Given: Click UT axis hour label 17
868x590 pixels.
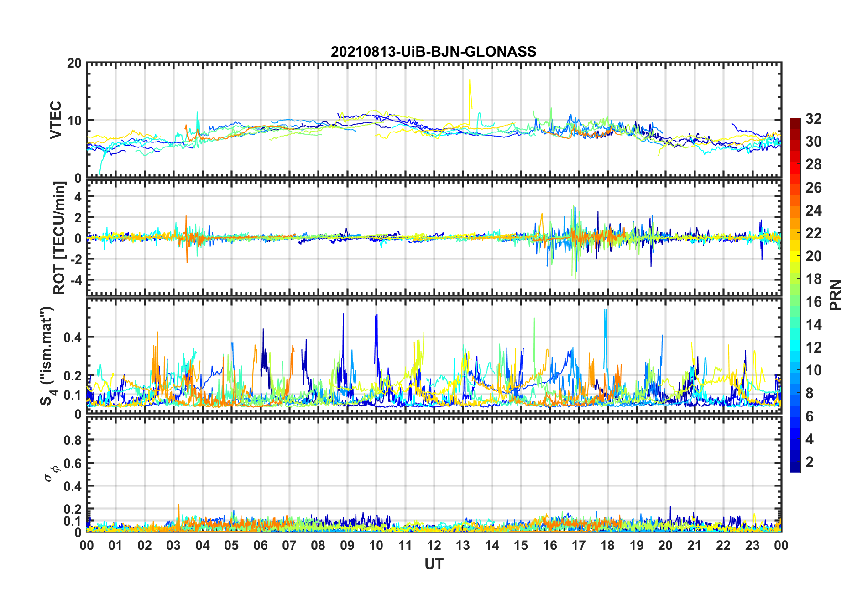Looking at the screenshot, I should 579,545.
